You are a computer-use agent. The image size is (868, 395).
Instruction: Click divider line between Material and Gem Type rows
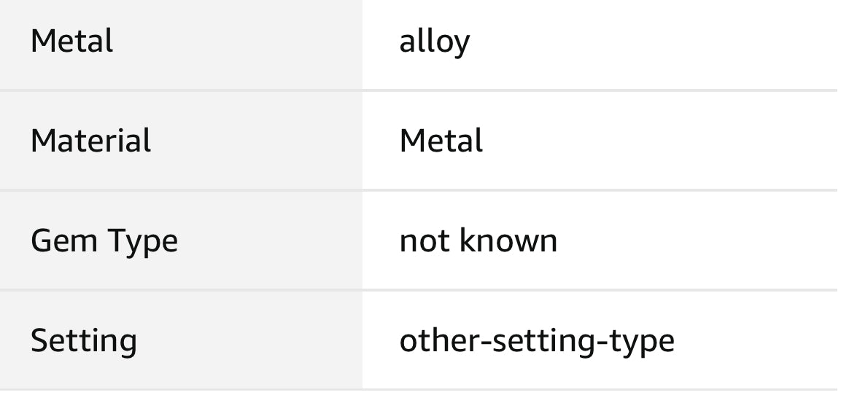[x=418, y=191]
